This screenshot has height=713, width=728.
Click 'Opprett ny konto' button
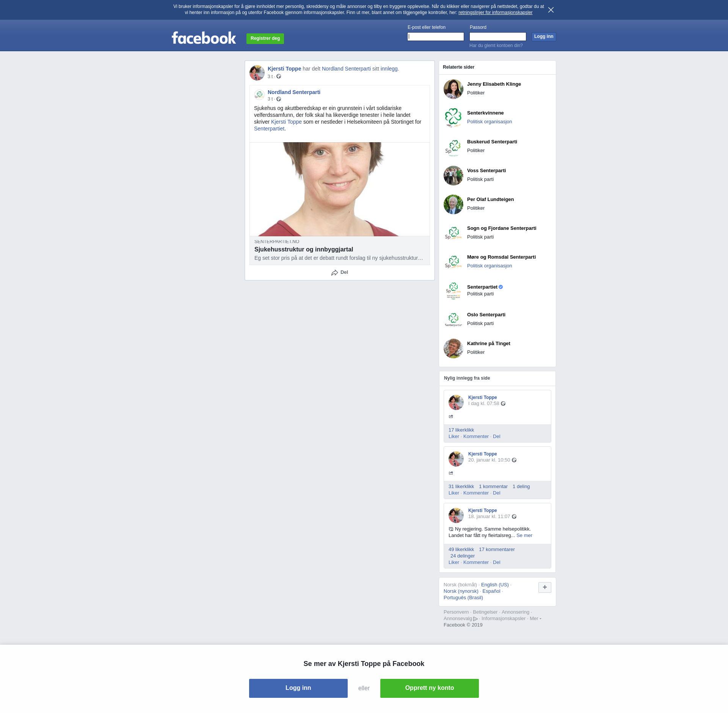[x=430, y=688]
